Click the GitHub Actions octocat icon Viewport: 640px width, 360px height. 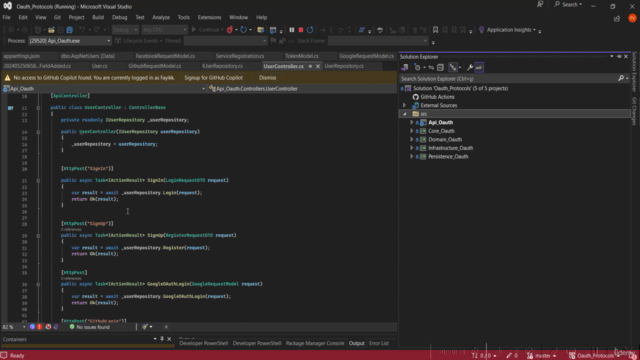(x=416, y=97)
